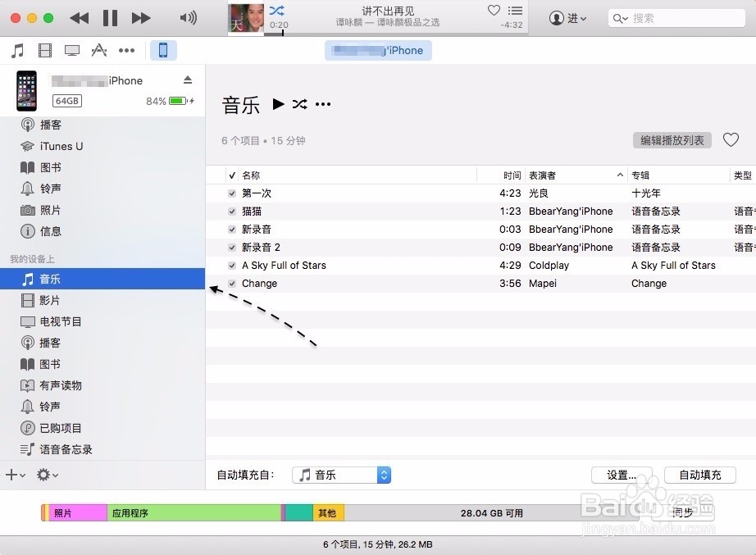Viewport: 756px width, 555px height.
Task: Uncheck the song Change
Action: 232,284
